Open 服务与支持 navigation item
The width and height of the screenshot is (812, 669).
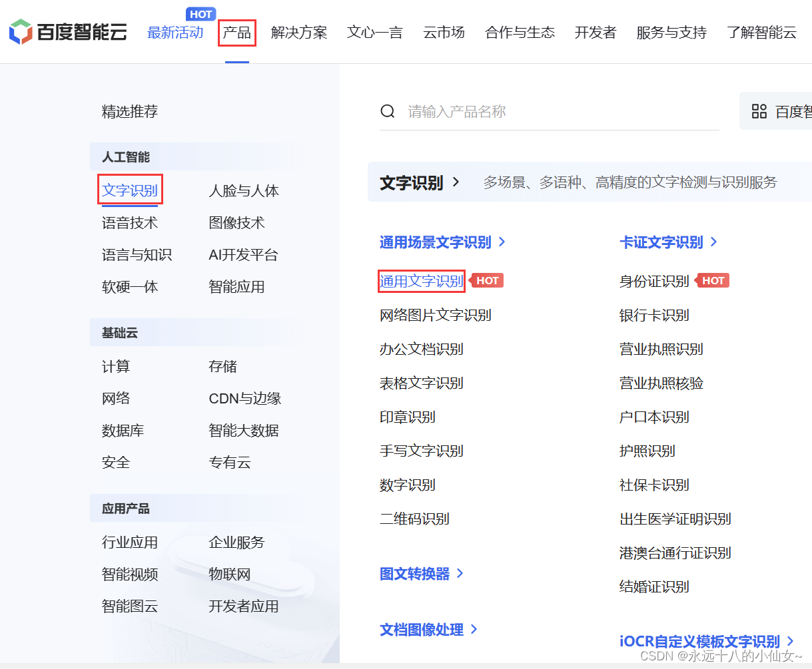pyautogui.click(x=671, y=33)
